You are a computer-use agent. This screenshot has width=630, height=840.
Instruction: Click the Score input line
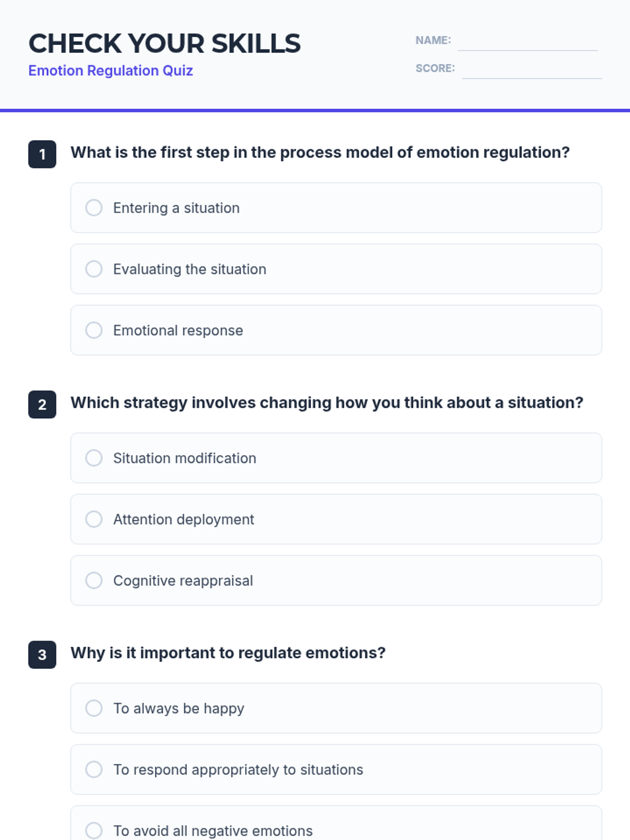point(531,70)
